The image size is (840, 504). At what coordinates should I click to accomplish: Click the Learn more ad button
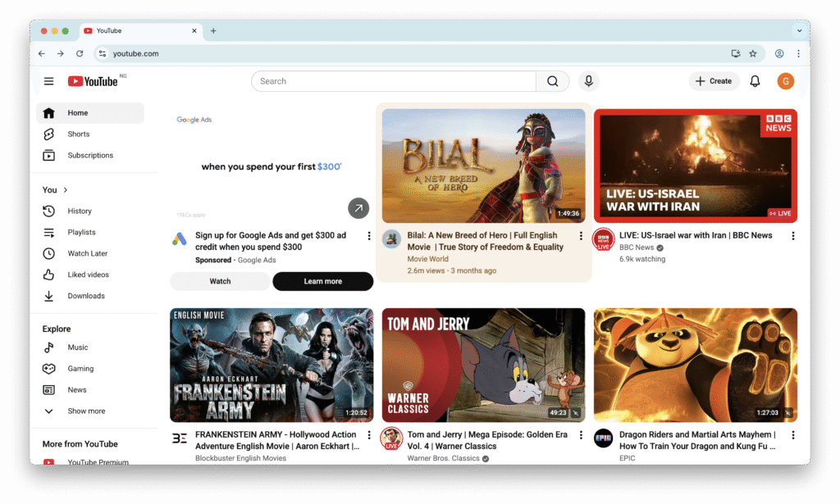(322, 282)
